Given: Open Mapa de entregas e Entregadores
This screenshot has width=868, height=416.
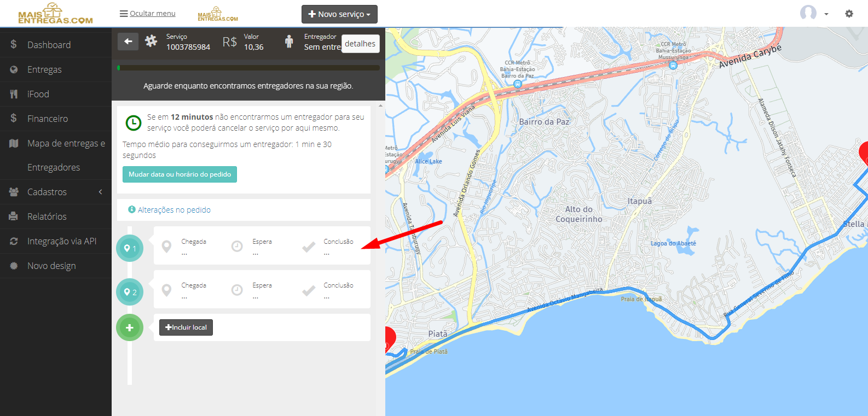Looking at the screenshot, I should 56,155.
